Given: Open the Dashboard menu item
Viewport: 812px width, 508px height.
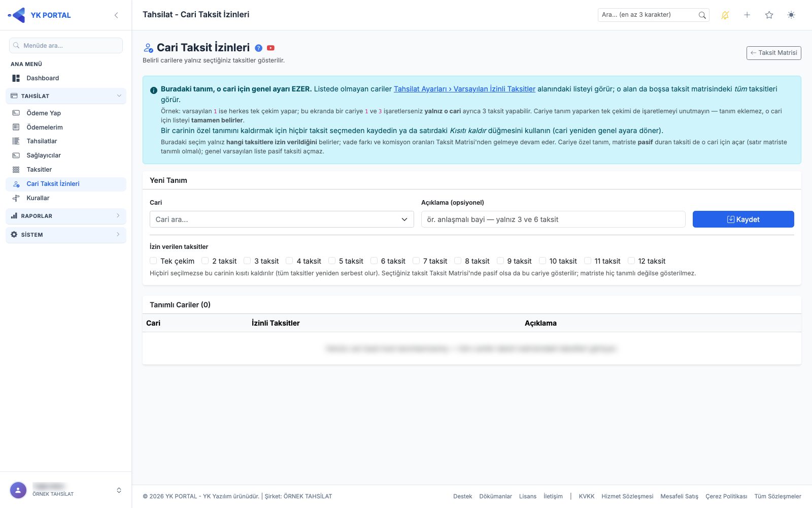Looking at the screenshot, I should click(66, 78).
